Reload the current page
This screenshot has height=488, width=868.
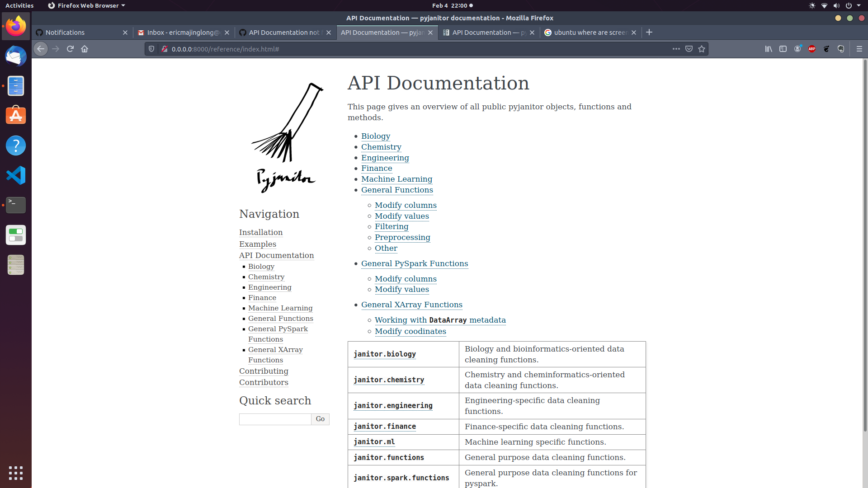point(70,49)
